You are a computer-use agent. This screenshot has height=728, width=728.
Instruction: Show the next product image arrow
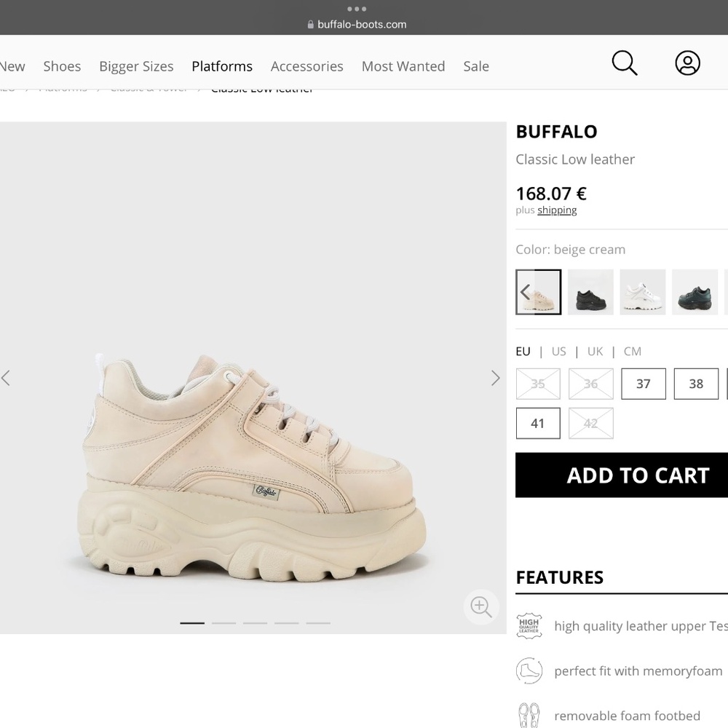coord(495,378)
